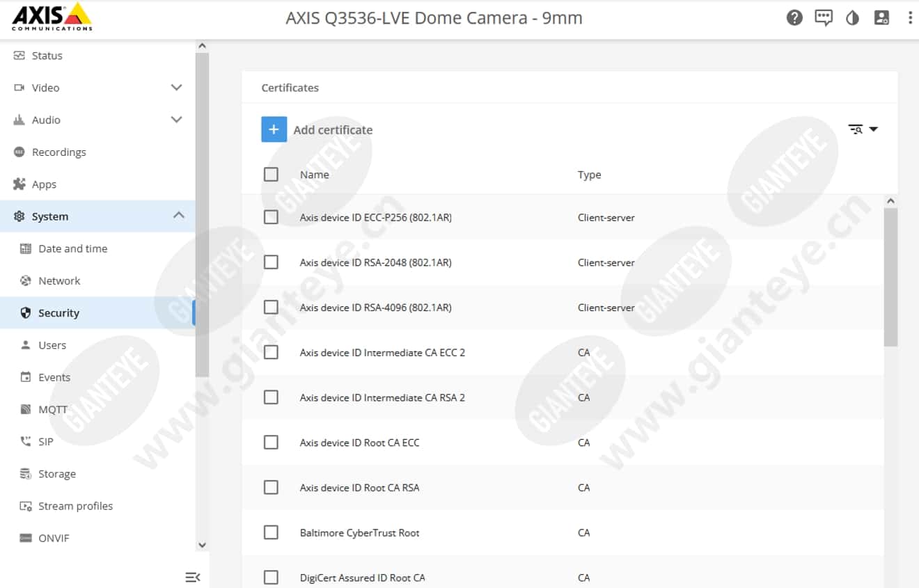
Task: Expand the Audio section chevron
Action: [177, 120]
